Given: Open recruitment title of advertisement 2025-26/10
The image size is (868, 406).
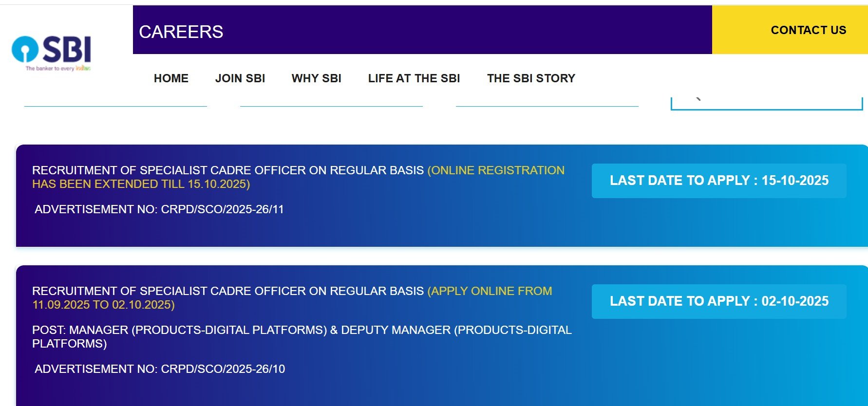Looking at the screenshot, I should [228, 291].
